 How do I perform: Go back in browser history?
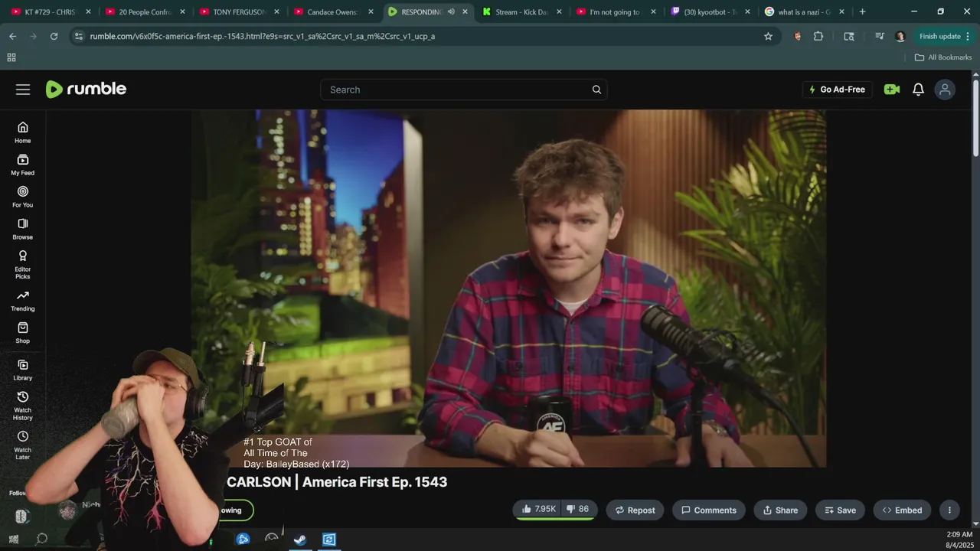tap(12, 36)
